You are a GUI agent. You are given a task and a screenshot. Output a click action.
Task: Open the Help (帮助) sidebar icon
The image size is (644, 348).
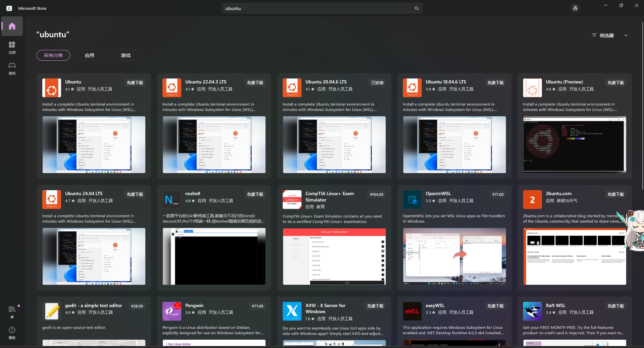[12, 333]
